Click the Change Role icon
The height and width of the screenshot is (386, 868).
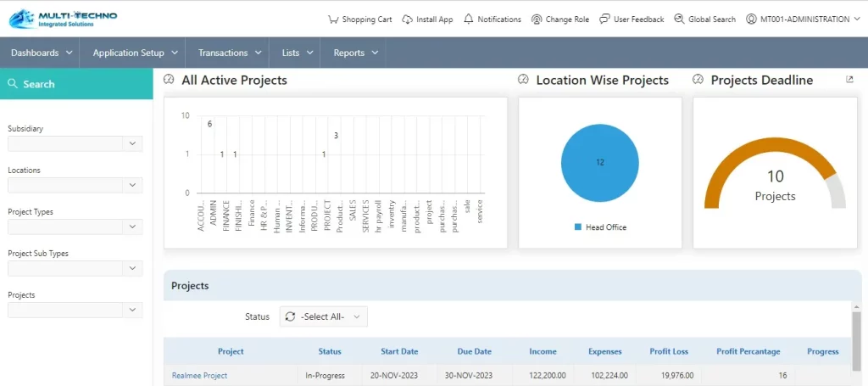coord(537,20)
